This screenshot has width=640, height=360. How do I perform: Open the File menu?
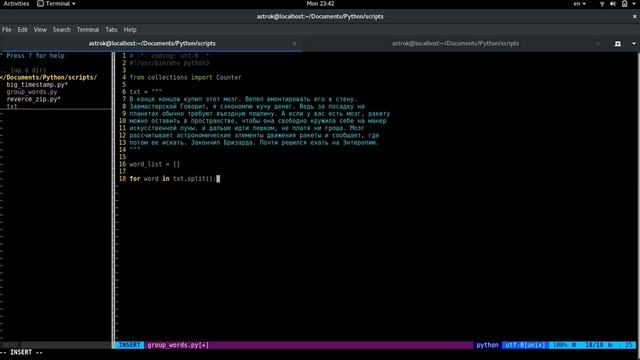click(7, 30)
